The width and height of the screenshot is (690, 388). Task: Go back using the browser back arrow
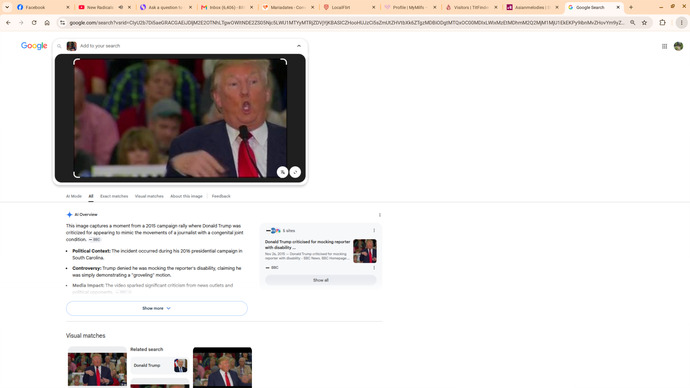[x=8, y=22]
